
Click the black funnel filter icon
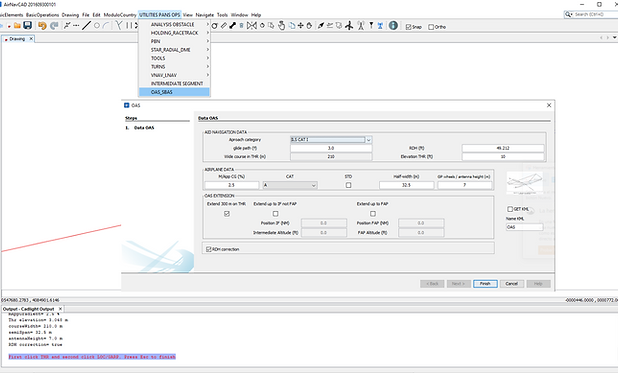(x=371, y=26)
